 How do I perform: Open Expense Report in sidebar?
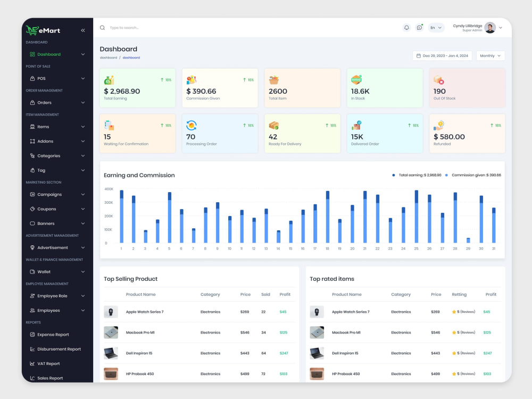53,335
